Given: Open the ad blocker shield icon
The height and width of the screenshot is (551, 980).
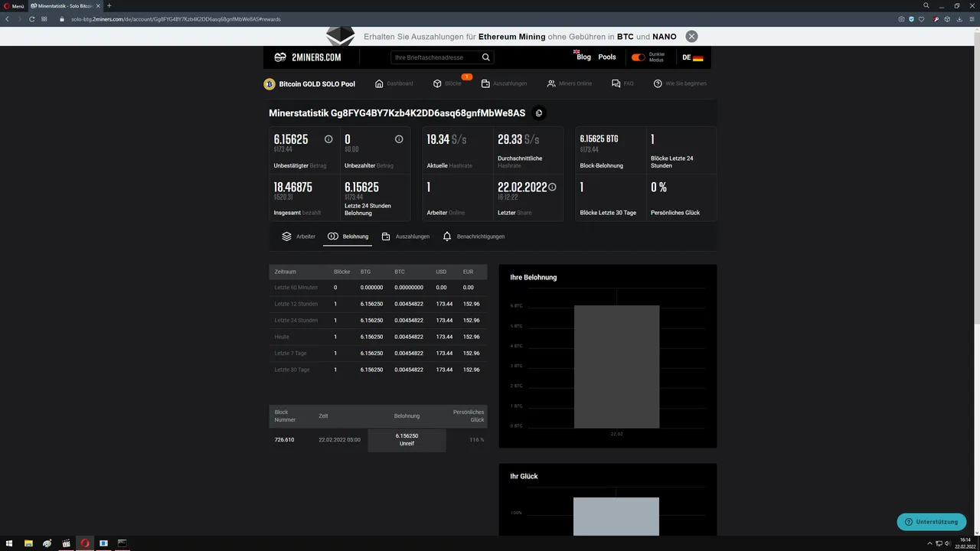Looking at the screenshot, I should tap(911, 18).
